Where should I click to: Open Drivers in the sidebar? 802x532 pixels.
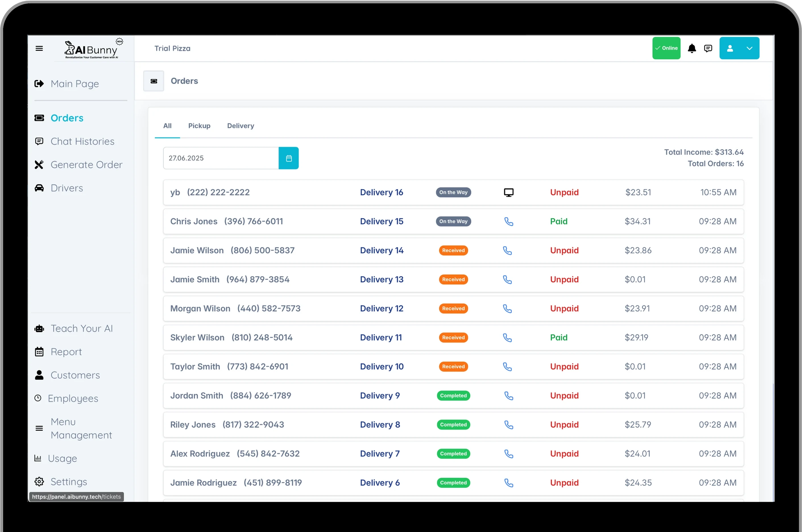(67, 188)
